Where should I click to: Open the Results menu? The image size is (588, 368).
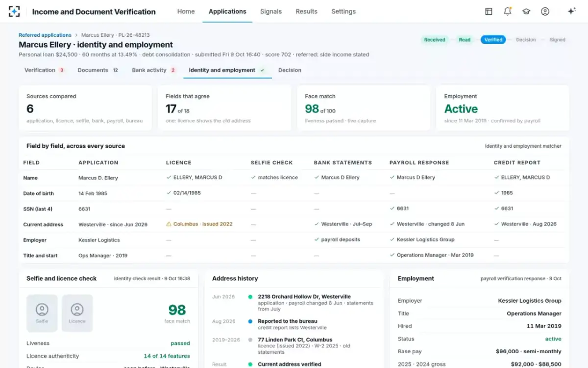click(x=307, y=11)
